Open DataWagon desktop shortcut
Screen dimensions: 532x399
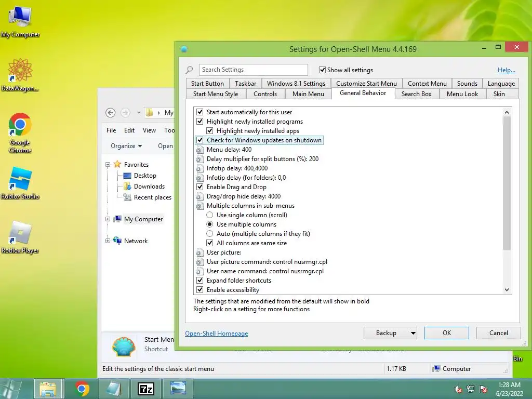tap(20, 75)
